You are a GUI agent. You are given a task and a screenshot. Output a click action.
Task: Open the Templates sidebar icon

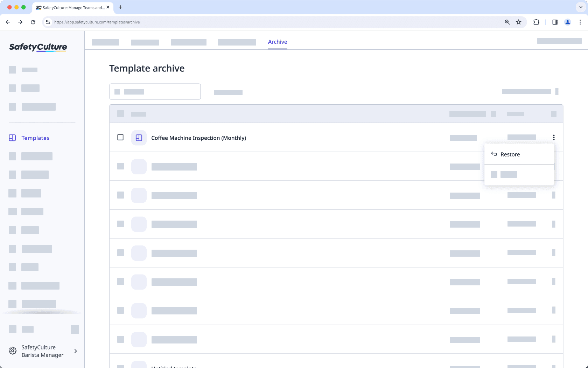pyautogui.click(x=12, y=138)
